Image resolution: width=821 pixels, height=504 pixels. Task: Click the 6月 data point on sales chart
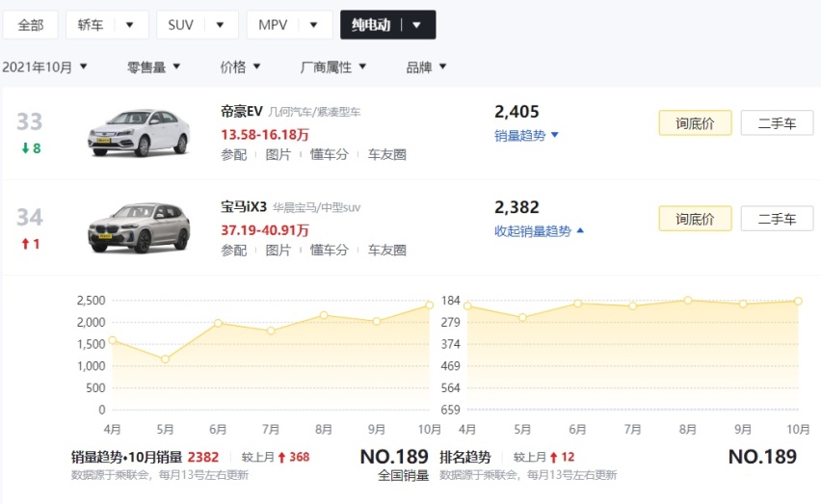point(218,324)
